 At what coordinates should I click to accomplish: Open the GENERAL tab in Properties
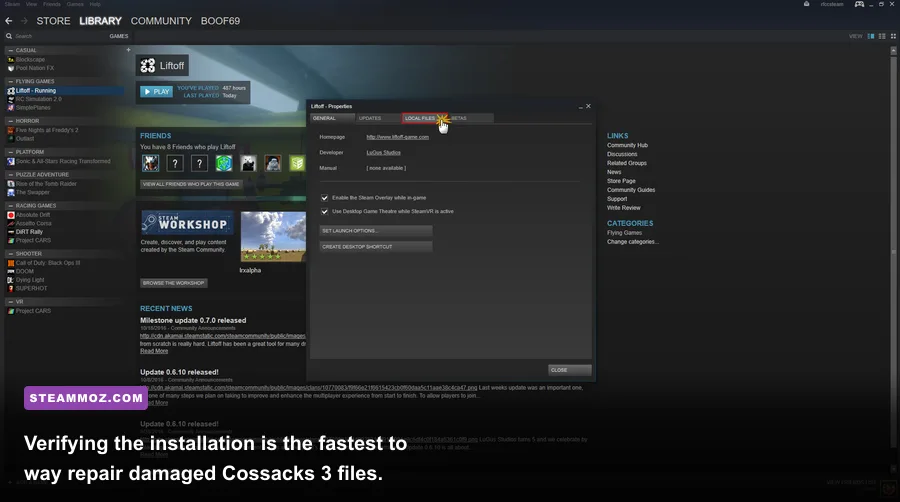pos(332,118)
